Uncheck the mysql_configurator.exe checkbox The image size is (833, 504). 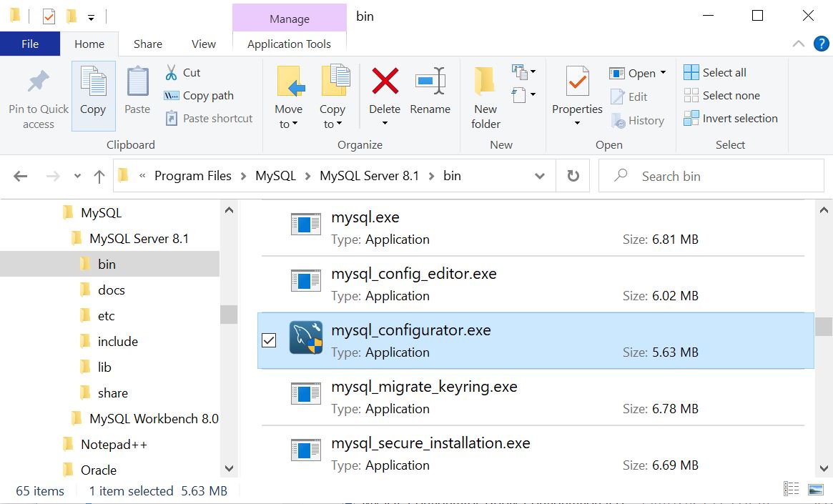point(268,340)
